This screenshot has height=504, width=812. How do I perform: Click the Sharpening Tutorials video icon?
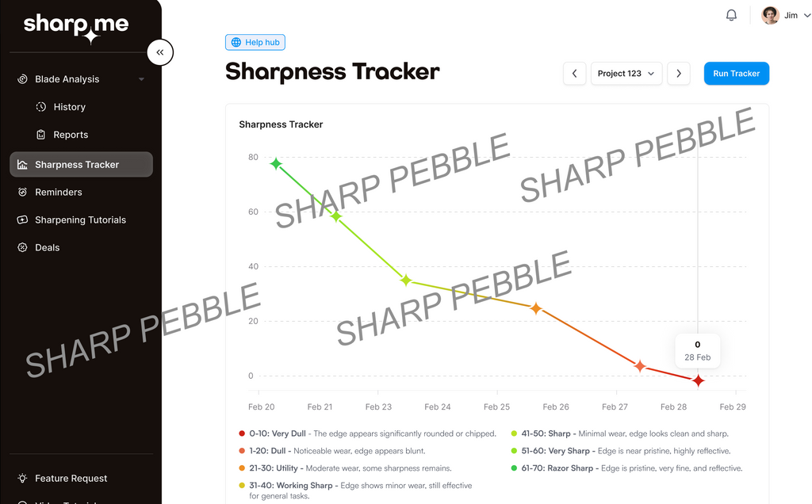click(22, 220)
